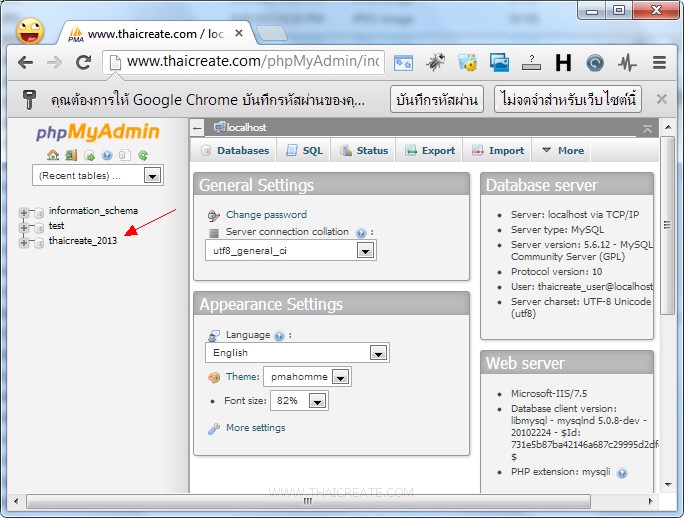This screenshot has width=684, height=518.
Task: Switch to the SQL tab
Action: tap(304, 151)
